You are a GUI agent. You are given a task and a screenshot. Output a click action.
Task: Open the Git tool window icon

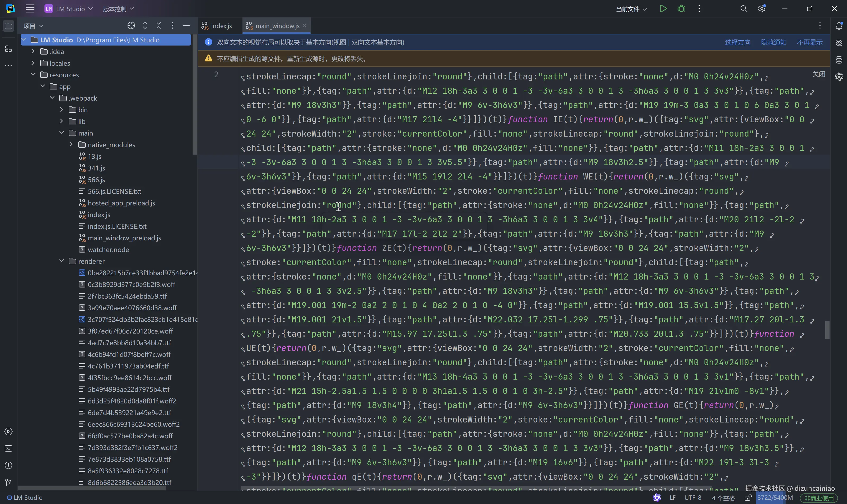tap(8, 482)
